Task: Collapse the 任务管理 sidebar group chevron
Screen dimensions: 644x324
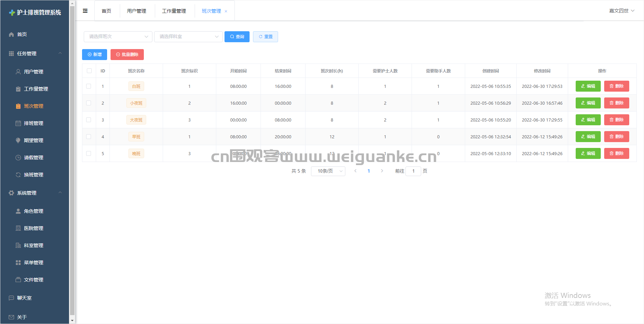Action: (60, 53)
